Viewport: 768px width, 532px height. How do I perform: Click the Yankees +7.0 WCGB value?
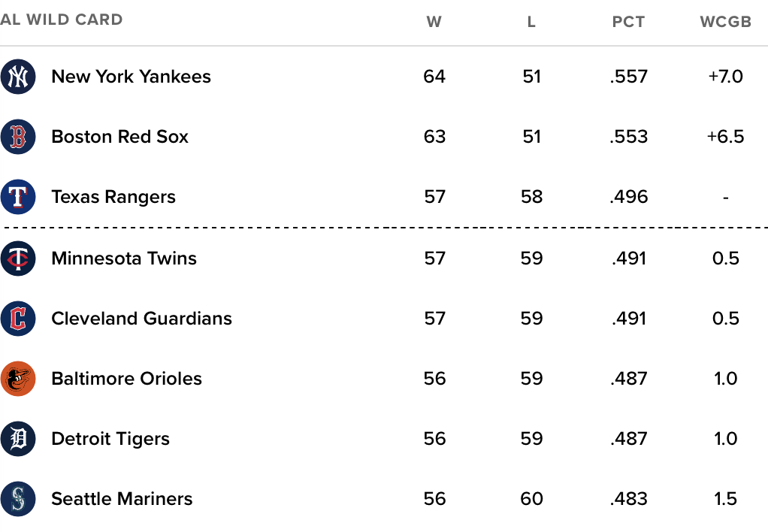click(725, 77)
